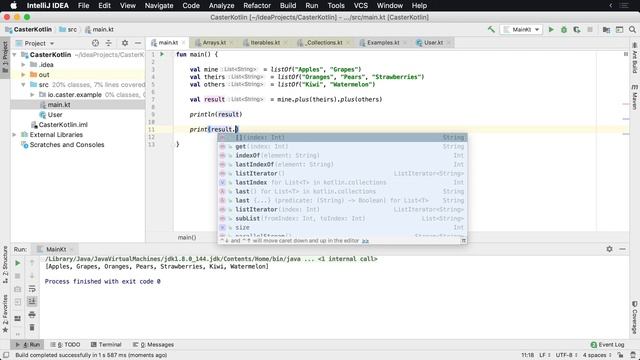640x360 pixels.
Task: Choose indexOf completion suggestion
Action: tap(342, 156)
